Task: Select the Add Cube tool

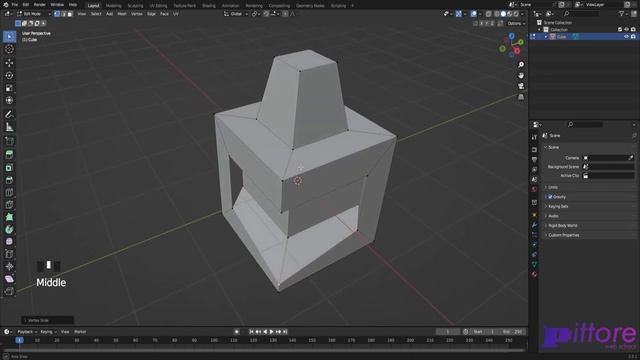Action: pos(9,141)
